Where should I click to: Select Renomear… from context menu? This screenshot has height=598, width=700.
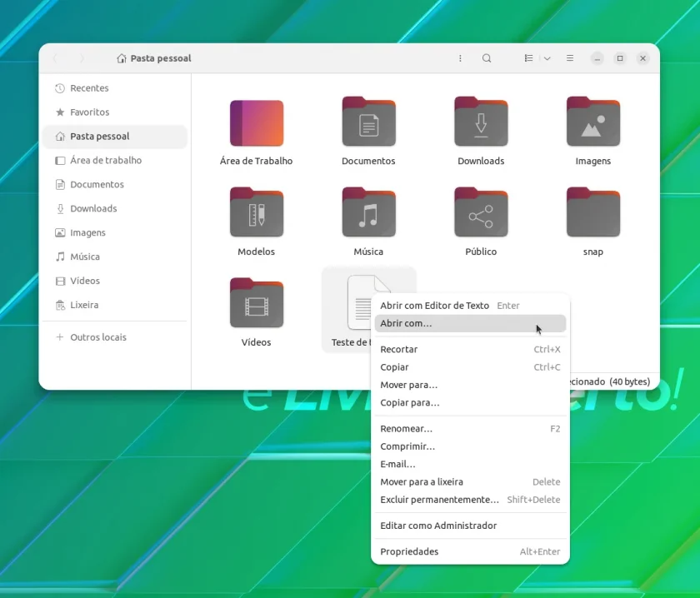[470, 429]
